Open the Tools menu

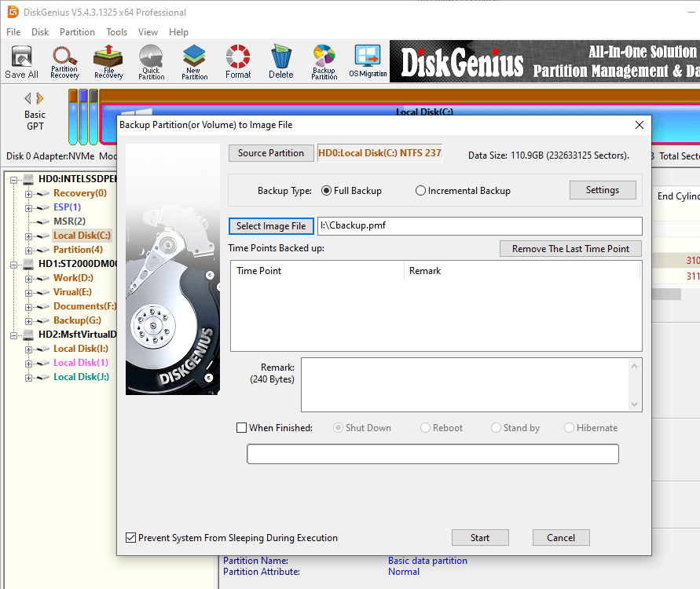click(x=117, y=32)
